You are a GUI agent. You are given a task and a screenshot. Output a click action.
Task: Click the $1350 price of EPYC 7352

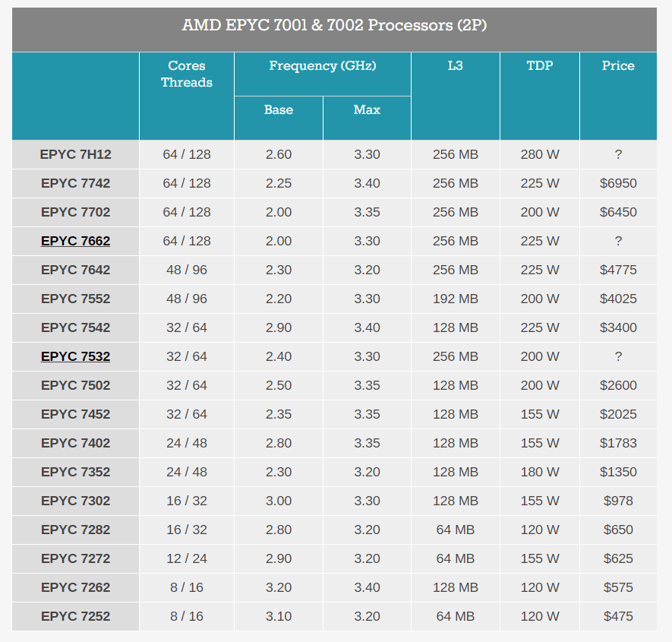pos(618,472)
